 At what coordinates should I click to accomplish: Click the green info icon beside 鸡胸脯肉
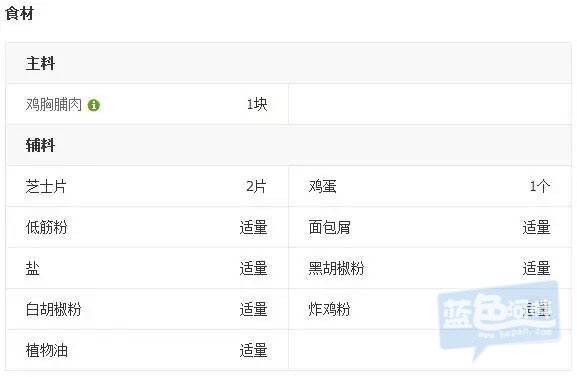point(94,105)
